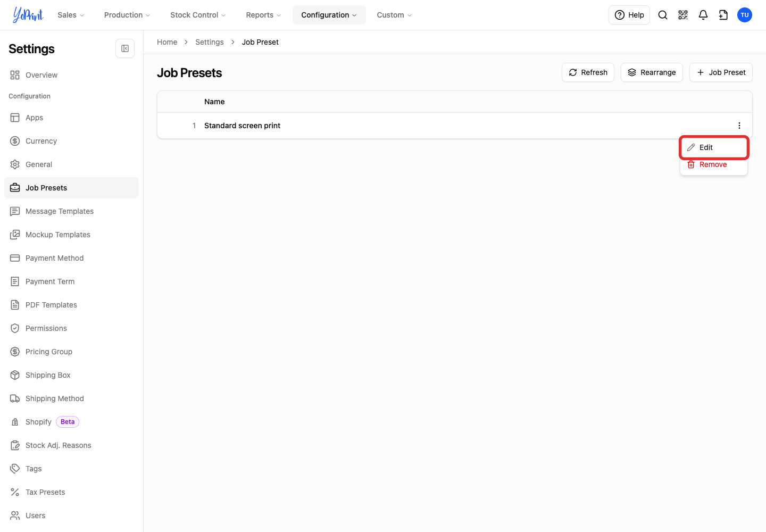Expand the Reports dropdown menu
766x532 pixels.
[263, 15]
